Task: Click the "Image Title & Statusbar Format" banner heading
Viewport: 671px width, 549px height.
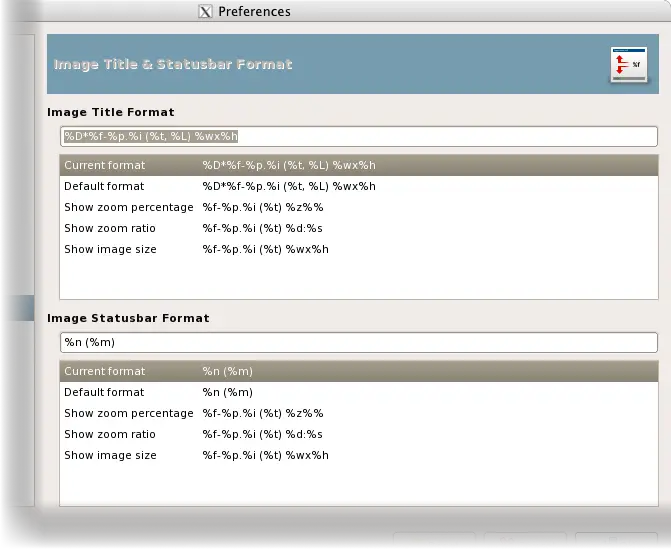Action: tap(172, 65)
